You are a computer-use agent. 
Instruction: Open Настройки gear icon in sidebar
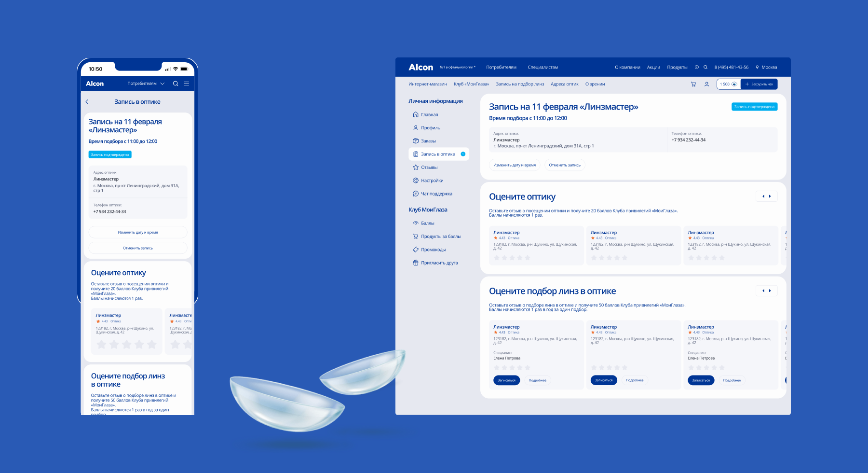[416, 181]
